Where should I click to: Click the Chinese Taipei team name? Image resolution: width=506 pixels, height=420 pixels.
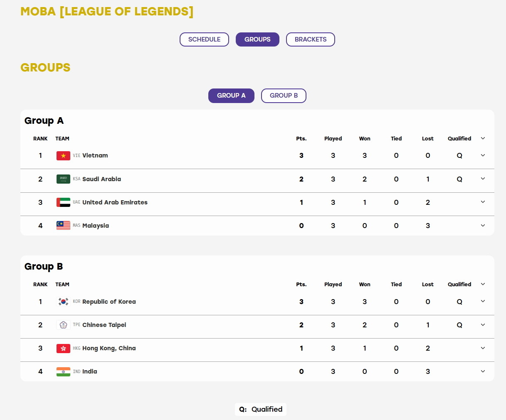pos(104,325)
